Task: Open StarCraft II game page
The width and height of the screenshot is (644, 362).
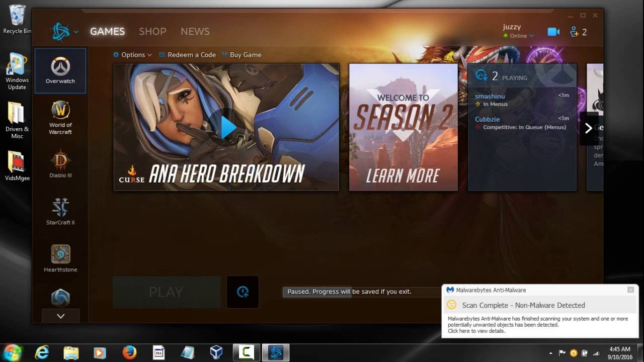Action: tap(60, 211)
